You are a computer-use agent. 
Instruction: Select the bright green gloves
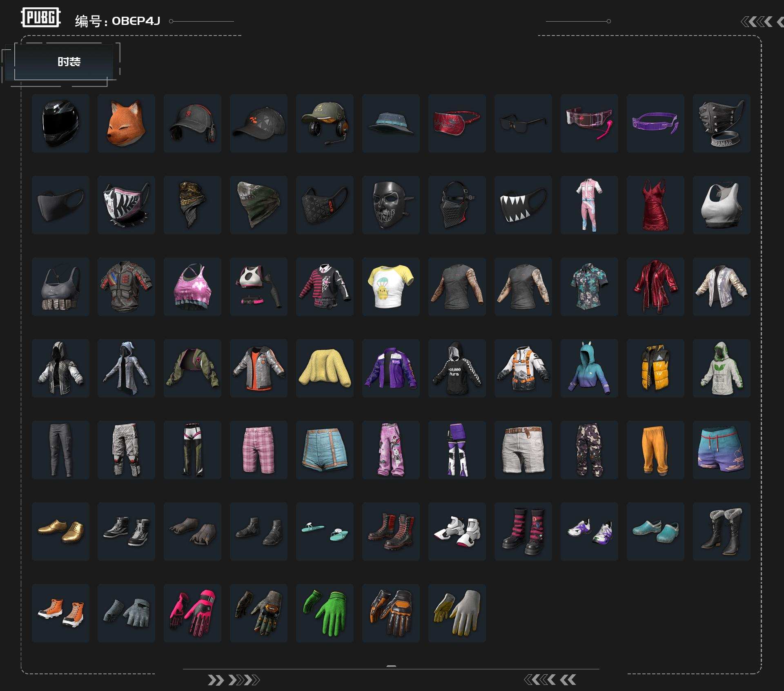[x=325, y=613]
